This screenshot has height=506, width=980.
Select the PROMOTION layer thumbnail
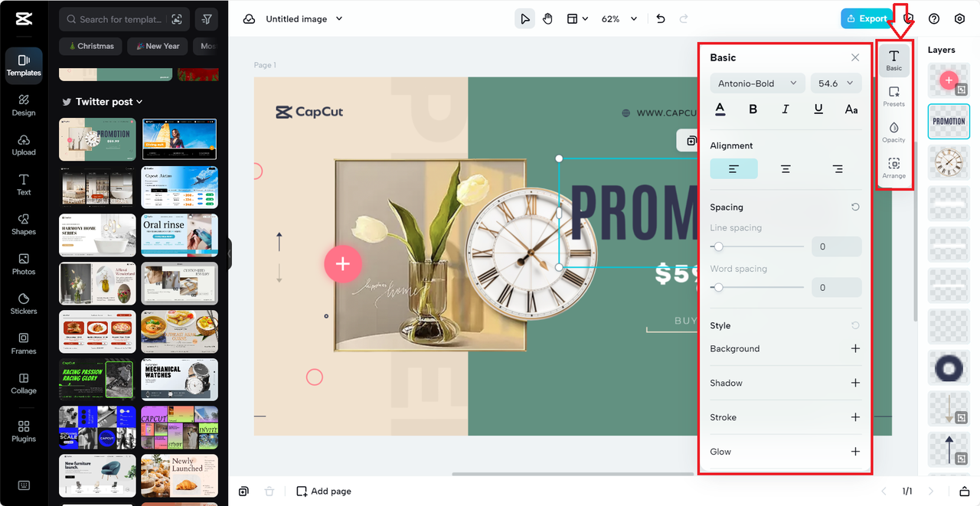(x=949, y=122)
